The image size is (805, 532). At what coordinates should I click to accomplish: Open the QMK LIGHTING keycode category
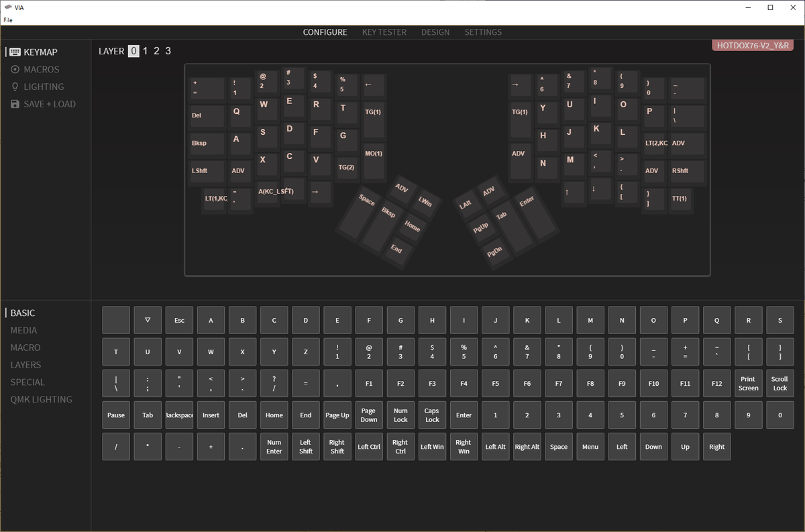click(x=41, y=399)
